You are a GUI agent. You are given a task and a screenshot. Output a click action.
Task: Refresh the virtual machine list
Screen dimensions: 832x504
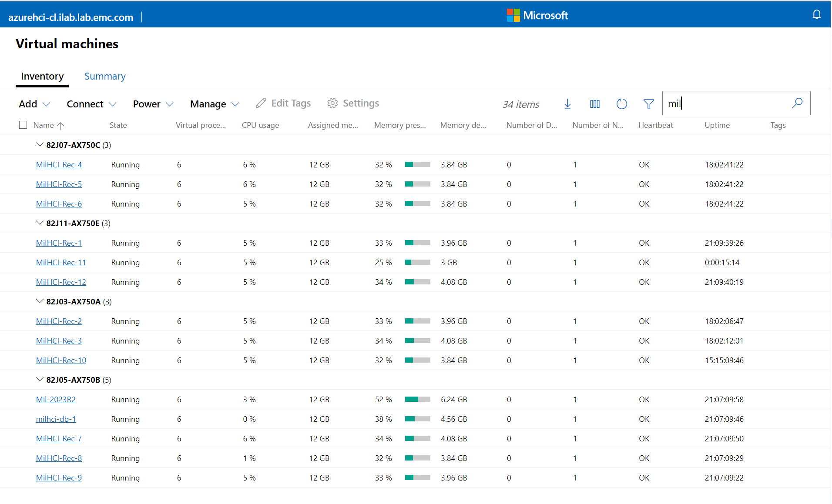[622, 104]
